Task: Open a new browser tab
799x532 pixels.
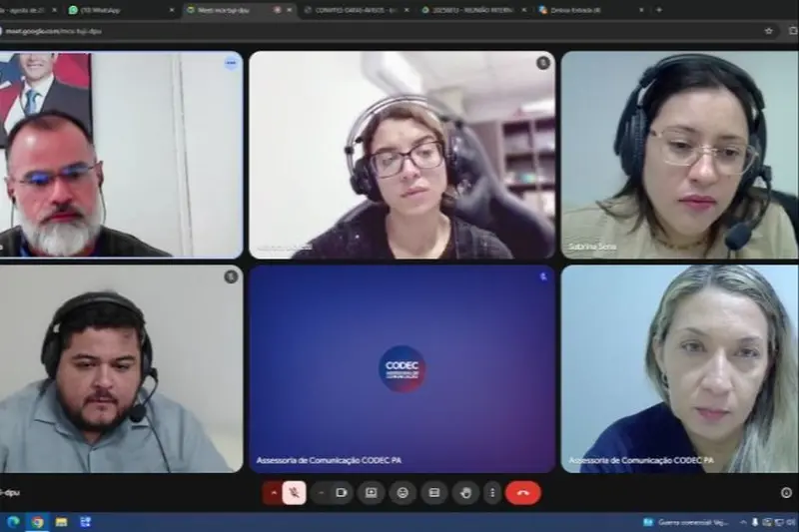Action: [x=658, y=10]
